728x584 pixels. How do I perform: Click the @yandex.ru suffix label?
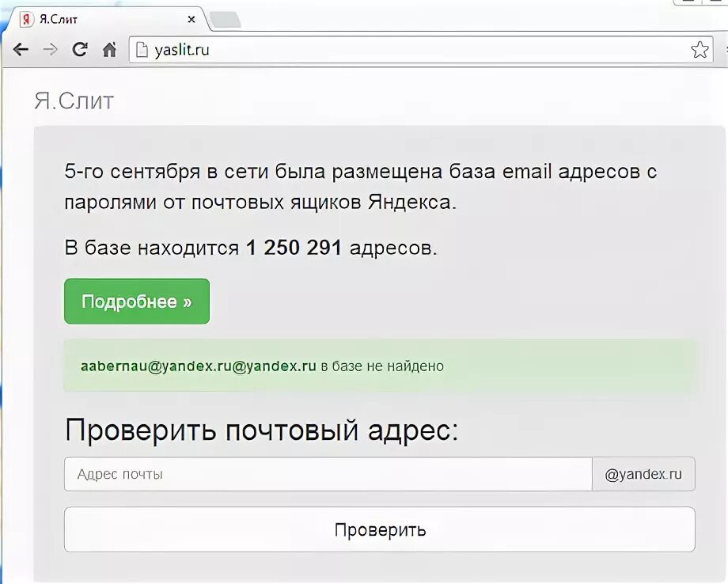pyautogui.click(x=643, y=474)
